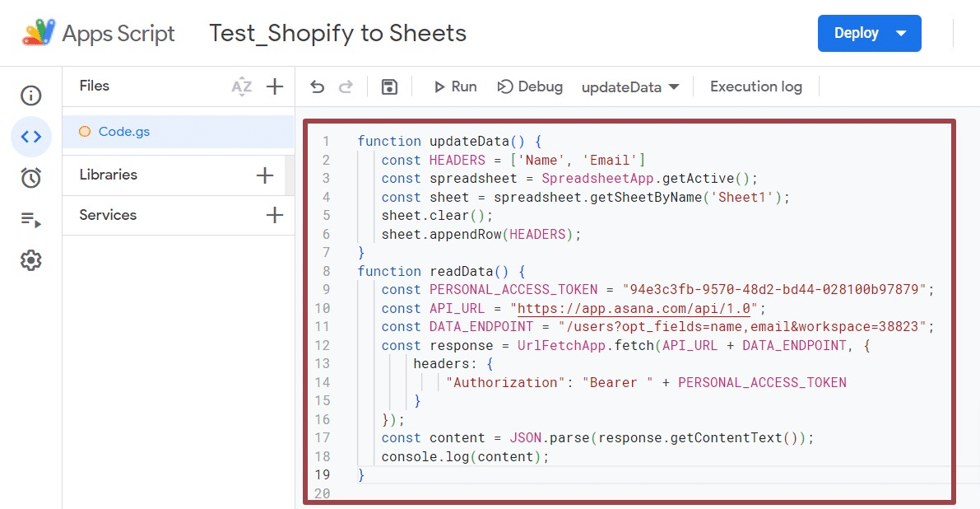The width and height of the screenshot is (980, 509).
Task: Click 'SpreadsheetApp.getActive()' on line 3
Action: click(646, 178)
